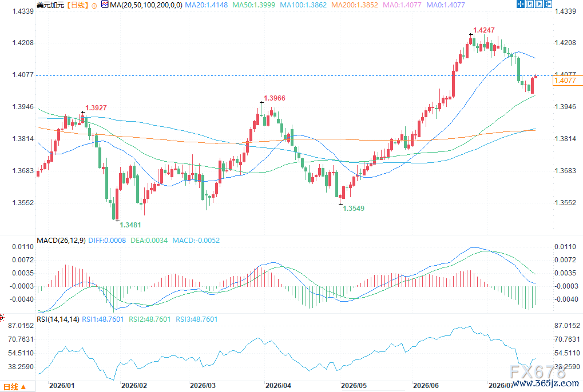Click the 1.4247 high price marker
The height and width of the screenshot is (392, 583).
pyautogui.click(x=483, y=30)
